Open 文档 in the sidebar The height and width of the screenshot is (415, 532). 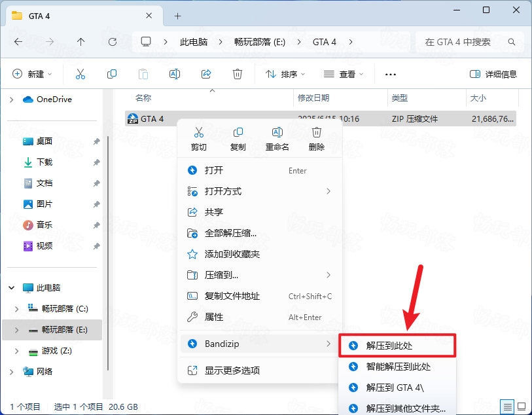(x=44, y=183)
